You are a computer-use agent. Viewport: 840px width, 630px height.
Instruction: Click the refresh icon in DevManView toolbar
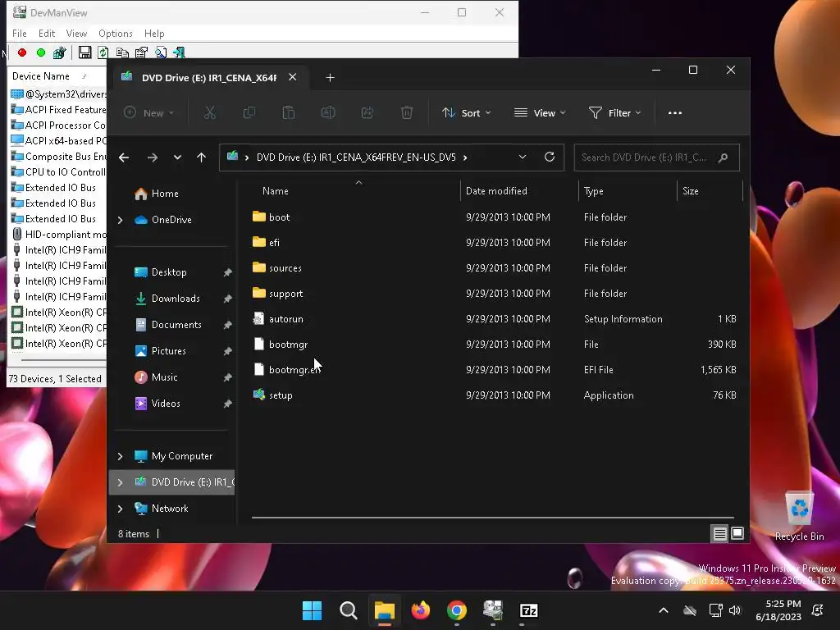[x=103, y=52]
